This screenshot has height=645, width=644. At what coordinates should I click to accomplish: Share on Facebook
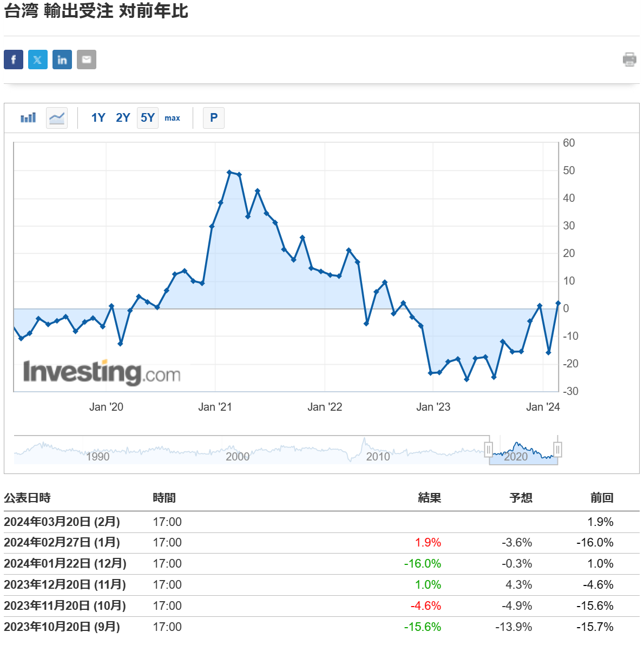[14, 60]
